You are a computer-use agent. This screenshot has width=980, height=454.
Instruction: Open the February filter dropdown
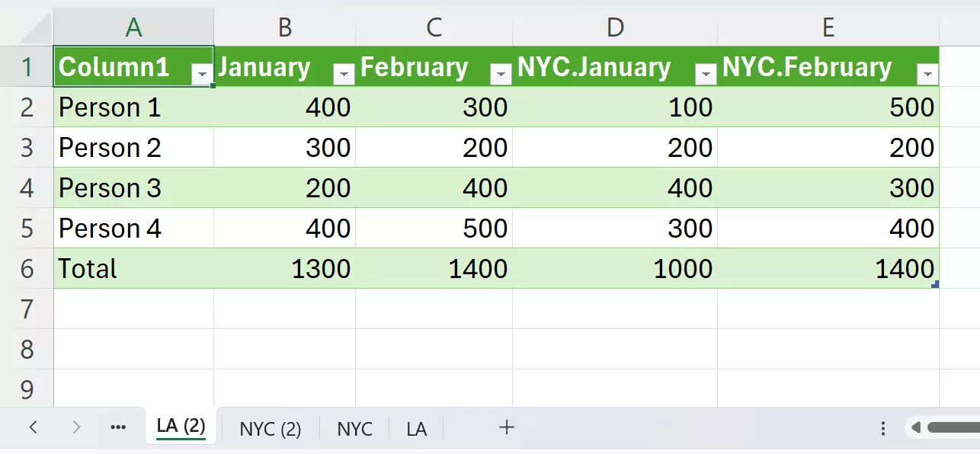(x=501, y=74)
